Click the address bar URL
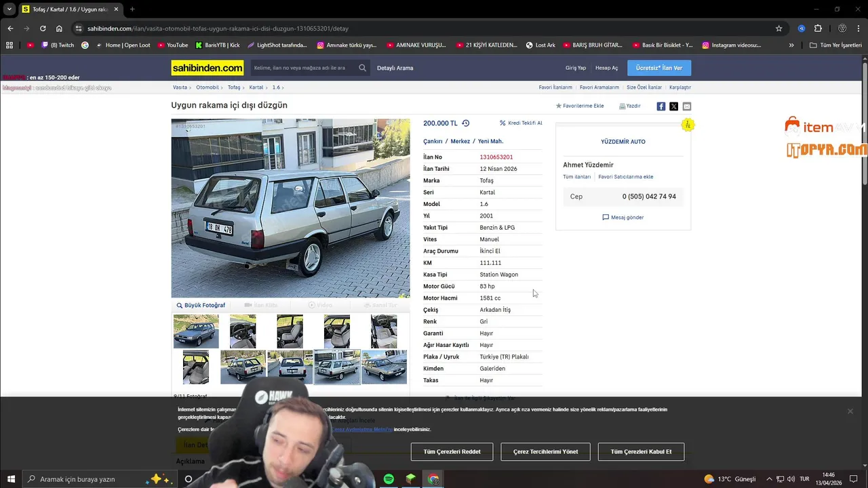 tap(218, 28)
